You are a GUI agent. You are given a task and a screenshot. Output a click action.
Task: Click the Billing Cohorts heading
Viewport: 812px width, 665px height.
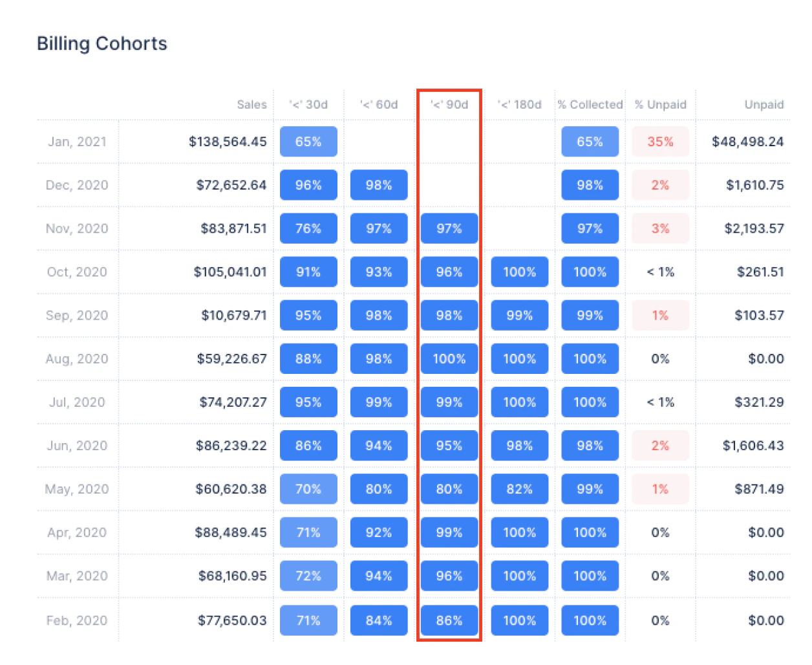[x=102, y=43]
